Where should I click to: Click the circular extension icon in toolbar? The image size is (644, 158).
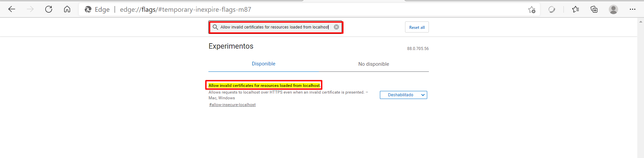pyautogui.click(x=552, y=10)
